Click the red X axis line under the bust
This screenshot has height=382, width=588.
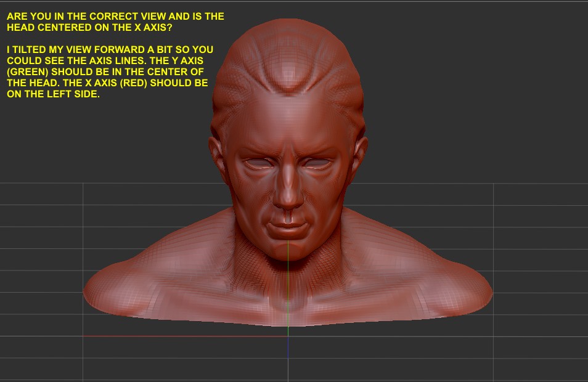[x=186, y=336]
